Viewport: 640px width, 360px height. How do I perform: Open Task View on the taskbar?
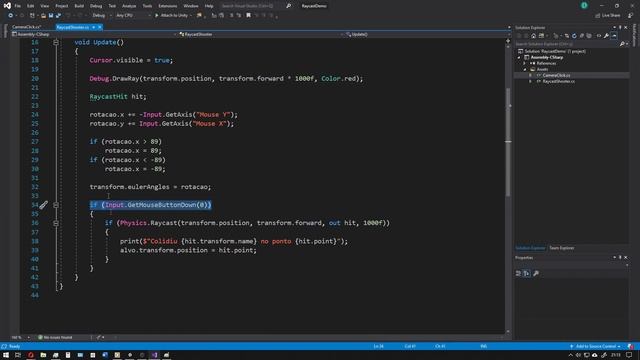point(18,355)
